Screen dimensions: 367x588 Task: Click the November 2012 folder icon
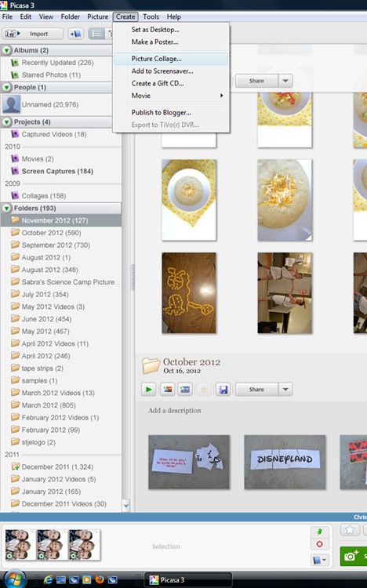pos(15,220)
